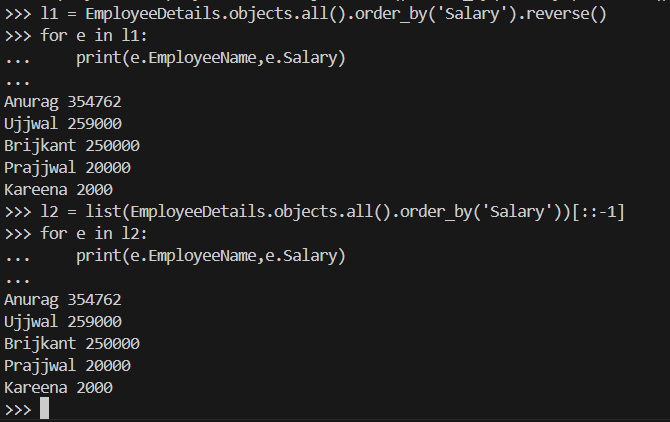This screenshot has width=670, height=422.
Task: Click 'Ujjwal 259000' in the l2 output
Action: pyautogui.click(x=62, y=322)
